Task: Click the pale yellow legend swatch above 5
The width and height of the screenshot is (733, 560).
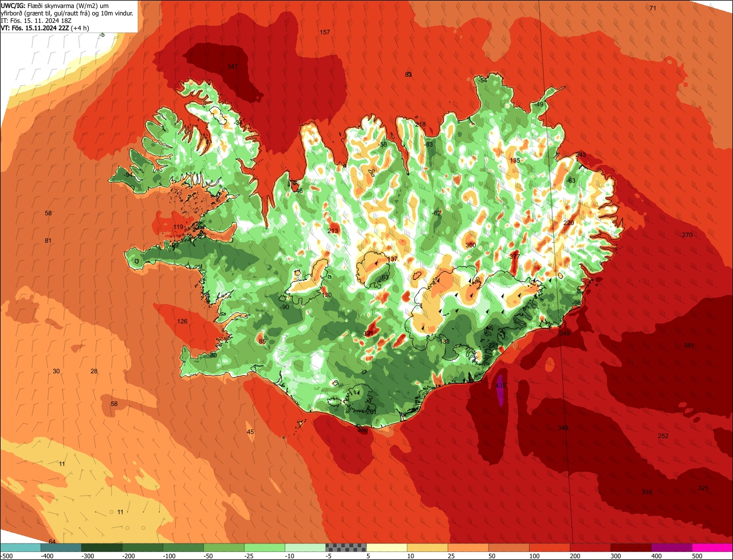Action: [x=387, y=547]
